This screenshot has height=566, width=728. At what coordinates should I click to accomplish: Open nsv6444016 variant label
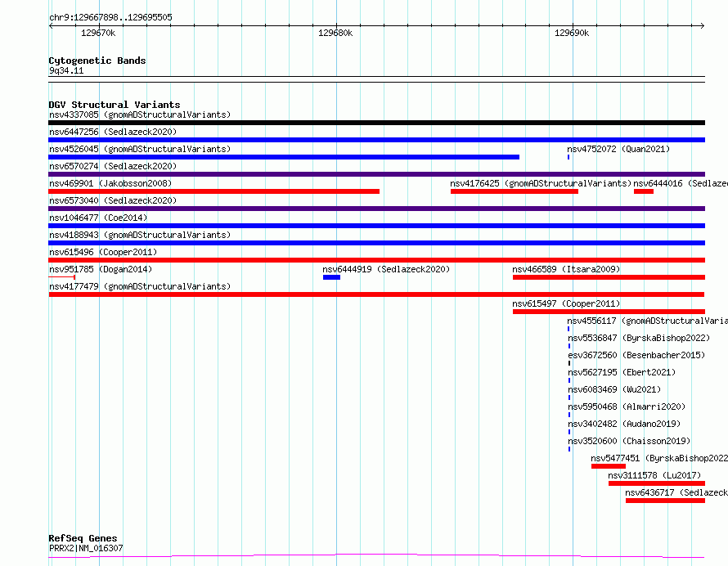(681, 183)
